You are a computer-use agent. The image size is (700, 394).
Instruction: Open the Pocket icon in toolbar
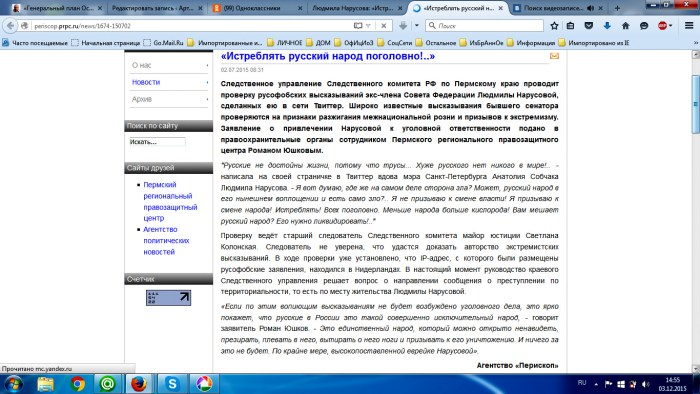[x=589, y=26]
